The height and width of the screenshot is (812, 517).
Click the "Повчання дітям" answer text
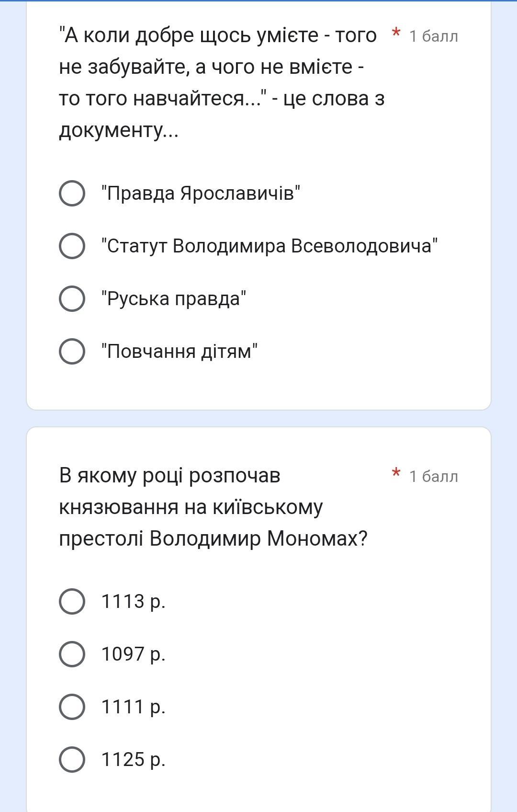click(x=180, y=352)
